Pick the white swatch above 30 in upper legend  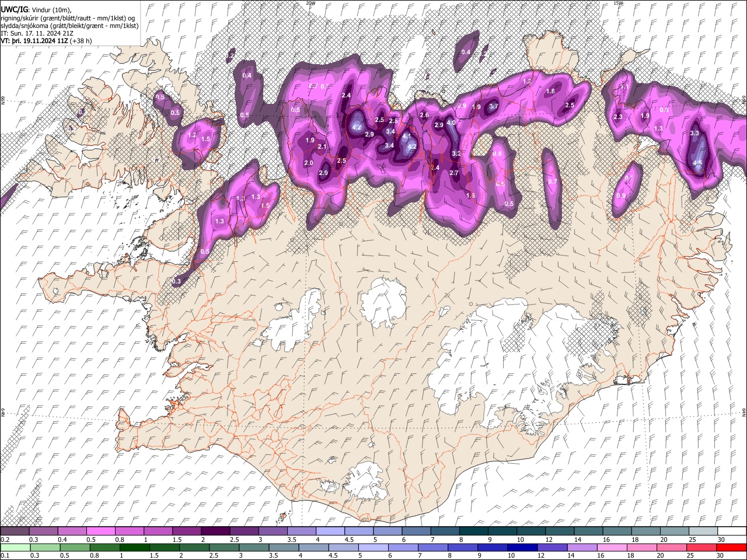tap(731, 531)
